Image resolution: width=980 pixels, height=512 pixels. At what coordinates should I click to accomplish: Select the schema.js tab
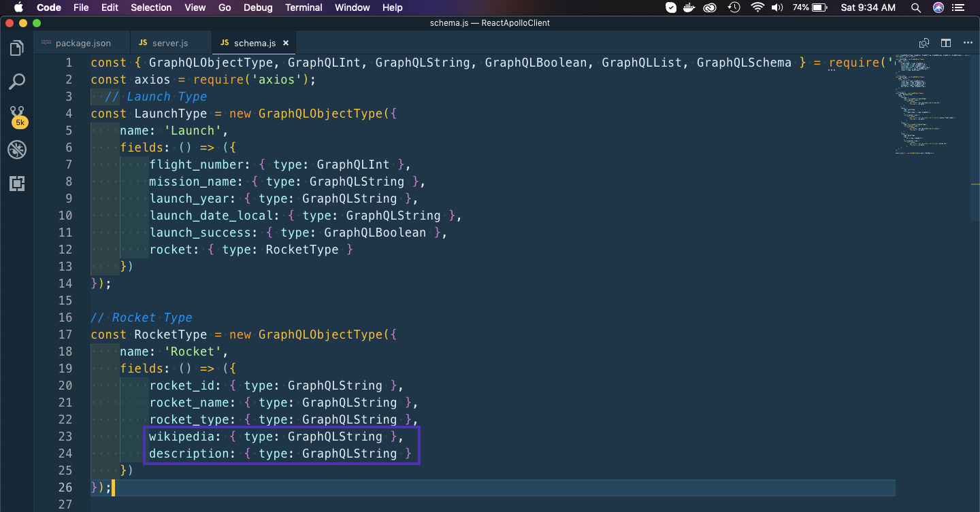point(255,43)
